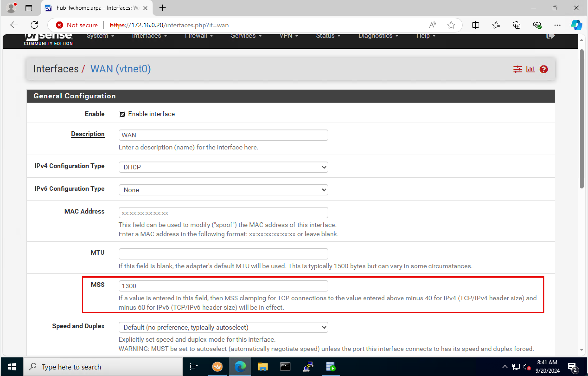This screenshot has width=588, height=376.
Task: Click into the MSS input field
Action: click(x=223, y=286)
